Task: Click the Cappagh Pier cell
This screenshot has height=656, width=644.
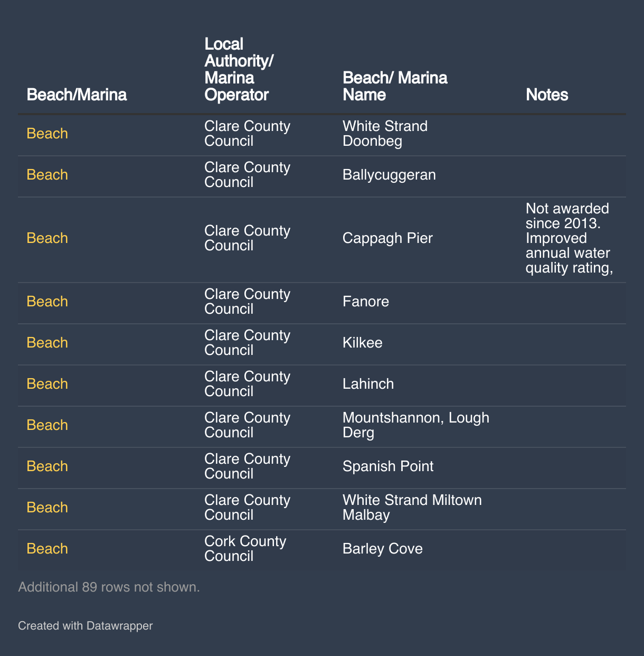Action: 387,238
